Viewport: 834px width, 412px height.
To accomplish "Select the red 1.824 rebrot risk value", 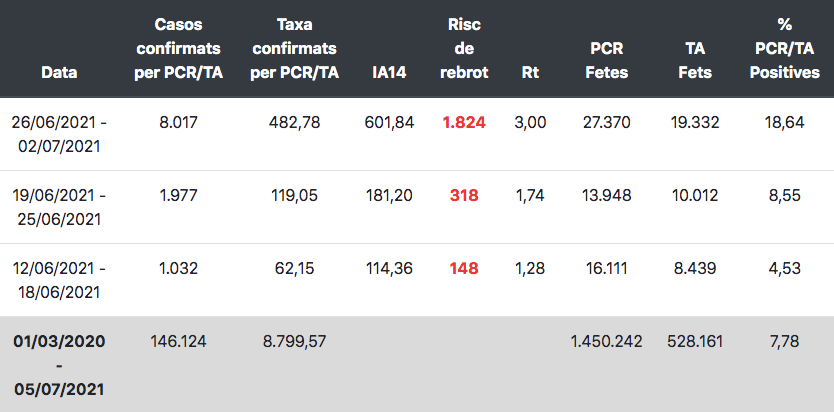I will [x=464, y=123].
